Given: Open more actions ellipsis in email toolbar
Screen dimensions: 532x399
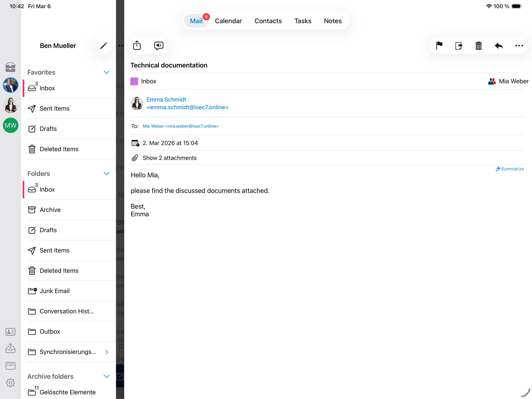Looking at the screenshot, I should (519, 46).
